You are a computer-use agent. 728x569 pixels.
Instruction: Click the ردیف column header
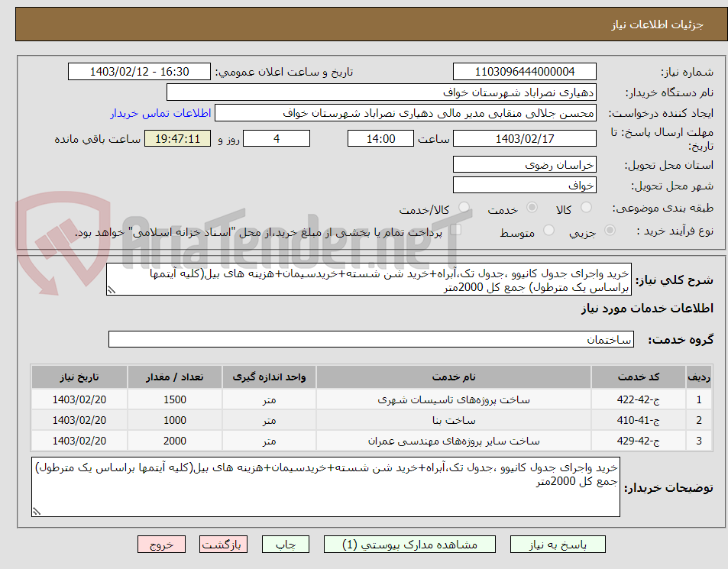pos(698,377)
